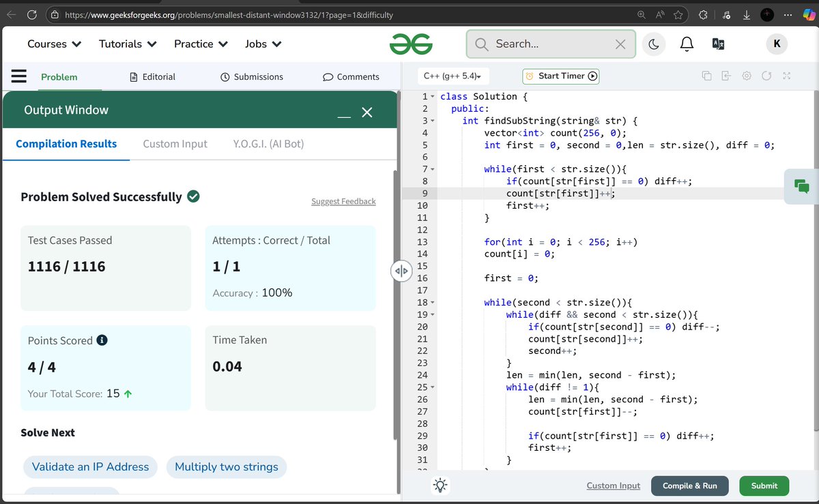Click the Start Timer button
Screen dimensions: 819x504
click(560, 76)
